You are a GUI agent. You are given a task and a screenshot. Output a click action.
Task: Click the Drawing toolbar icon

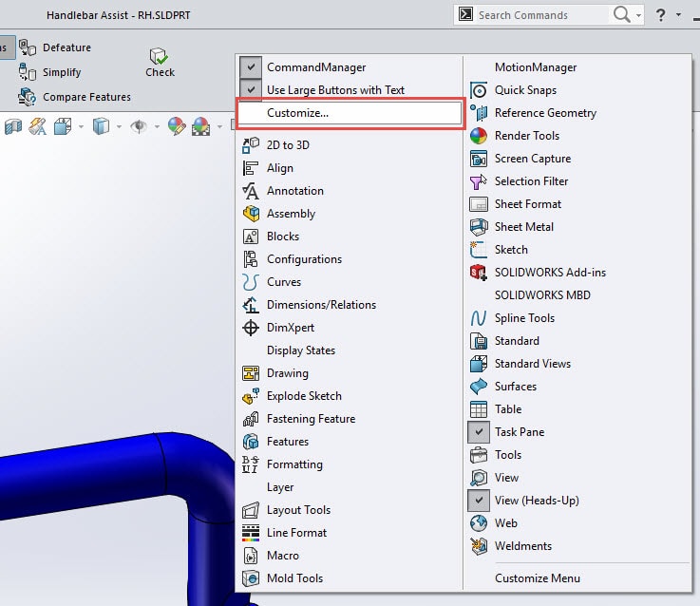coord(251,373)
